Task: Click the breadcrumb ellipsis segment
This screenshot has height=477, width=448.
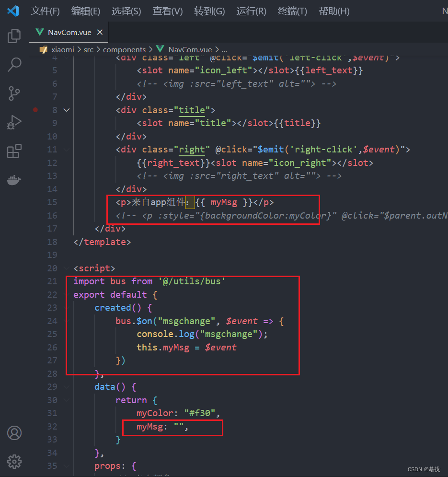Action: click(224, 49)
